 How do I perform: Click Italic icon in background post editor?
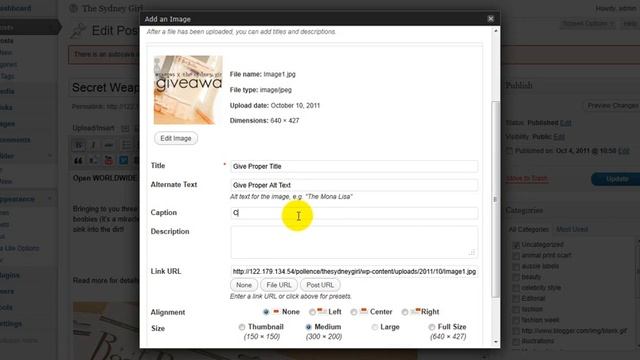93,145
